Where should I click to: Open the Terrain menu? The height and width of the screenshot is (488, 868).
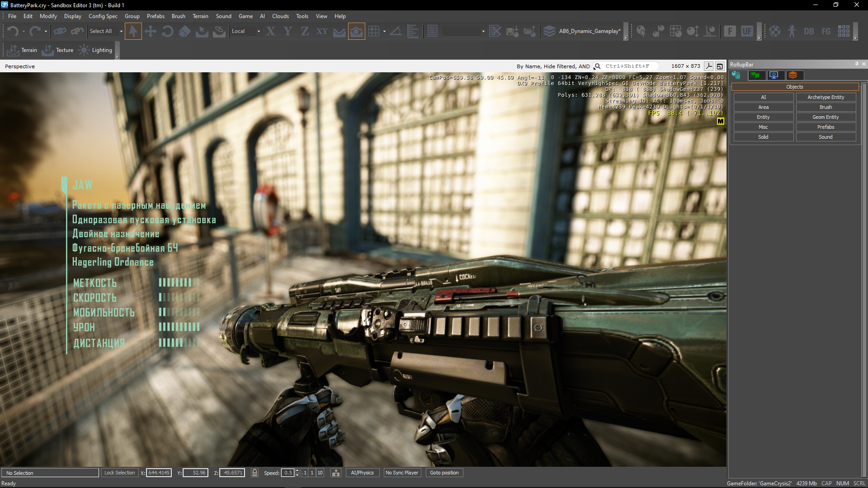pyautogui.click(x=200, y=16)
